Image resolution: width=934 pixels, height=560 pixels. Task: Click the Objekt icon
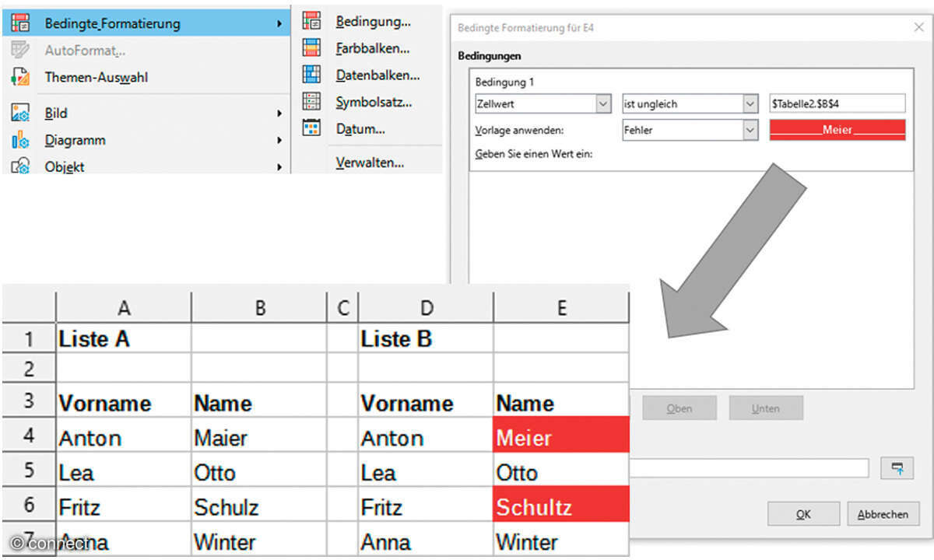pyautogui.click(x=20, y=165)
